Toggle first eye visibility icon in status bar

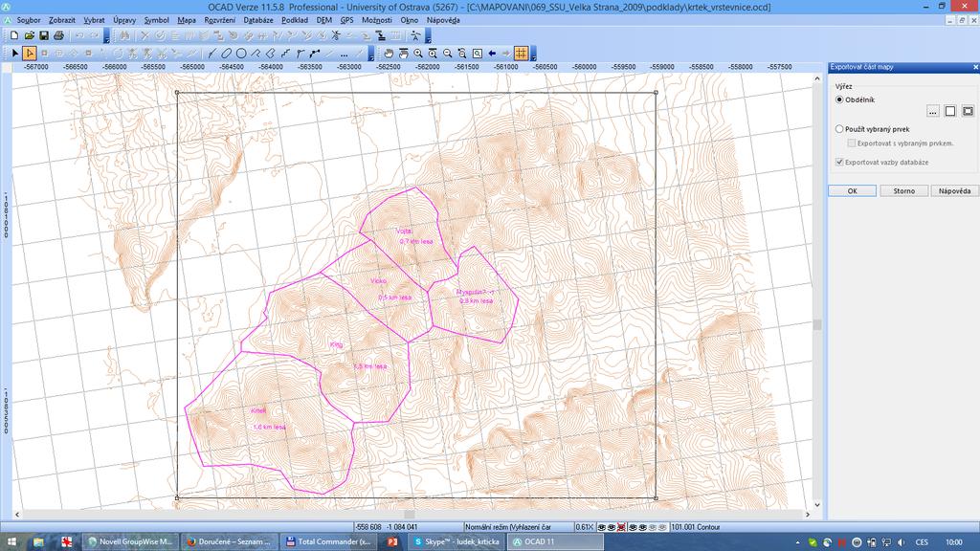coord(601,527)
